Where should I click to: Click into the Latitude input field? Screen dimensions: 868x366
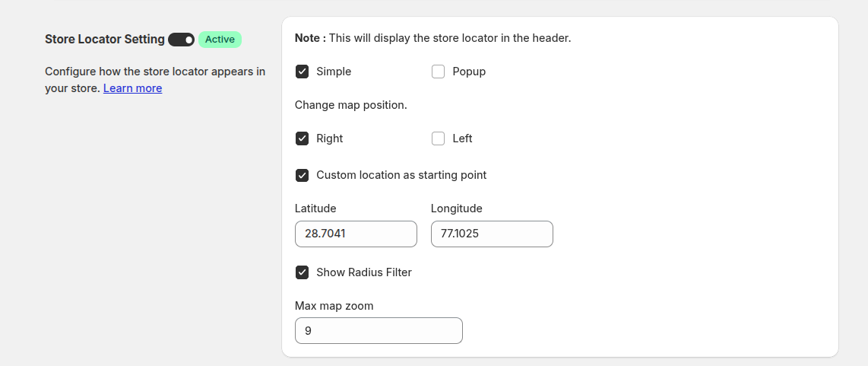pyautogui.click(x=356, y=234)
